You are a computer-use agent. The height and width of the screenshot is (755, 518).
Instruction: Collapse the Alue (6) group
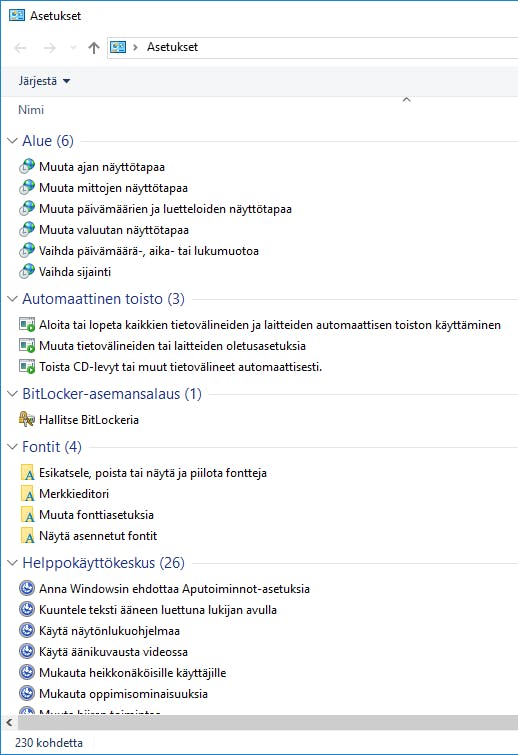13,141
